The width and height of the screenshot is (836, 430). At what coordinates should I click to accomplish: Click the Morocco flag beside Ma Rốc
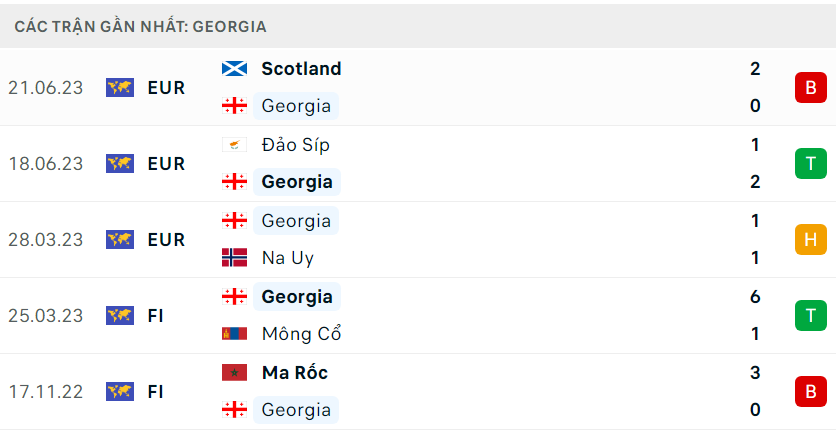point(235,372)
